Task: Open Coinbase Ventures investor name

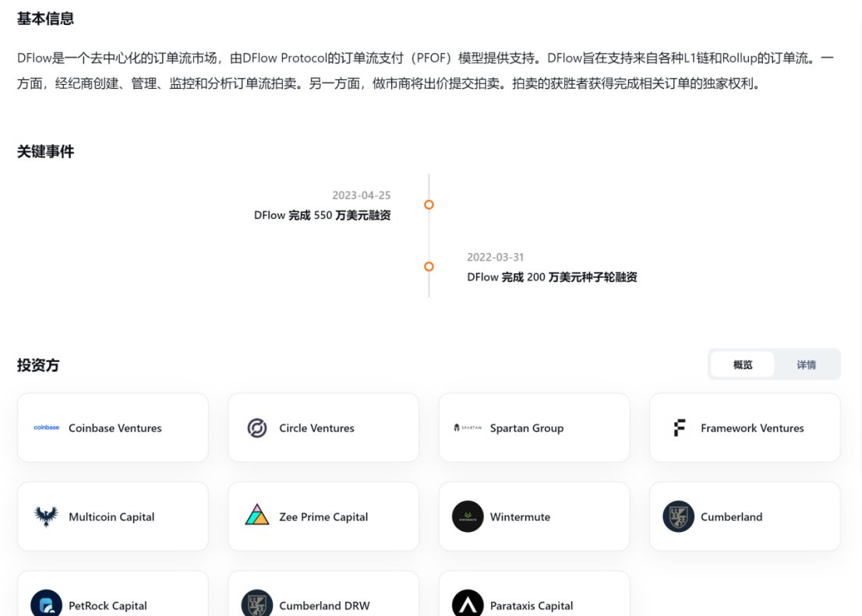Action: 115,428
